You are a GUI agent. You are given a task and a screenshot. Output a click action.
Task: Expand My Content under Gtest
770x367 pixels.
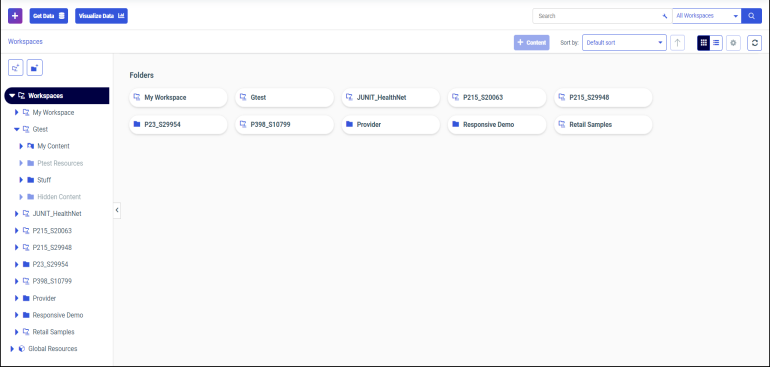pyautogui.click(x=21, y=146)
